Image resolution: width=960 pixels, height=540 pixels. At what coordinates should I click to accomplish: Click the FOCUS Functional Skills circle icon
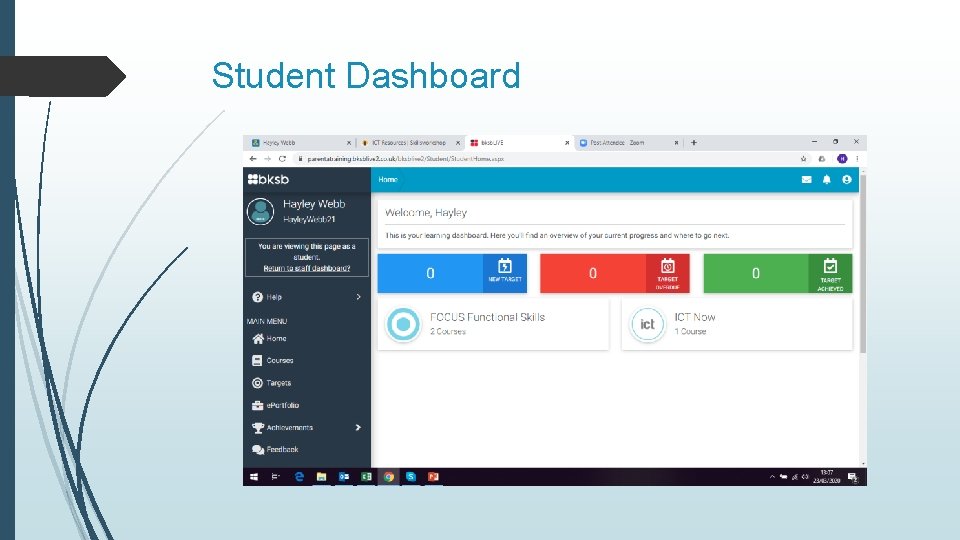(x=403, y=324)
